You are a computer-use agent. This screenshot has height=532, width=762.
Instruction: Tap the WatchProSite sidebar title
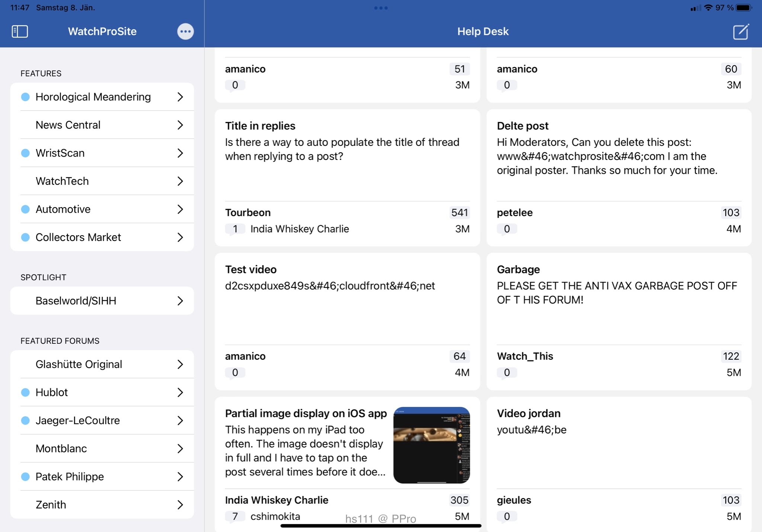102,31
